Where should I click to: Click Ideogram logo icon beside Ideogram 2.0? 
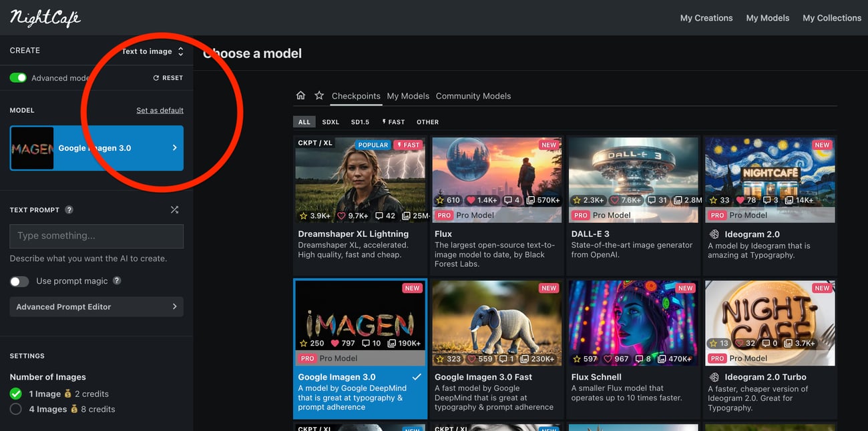[x=714, y=234]
